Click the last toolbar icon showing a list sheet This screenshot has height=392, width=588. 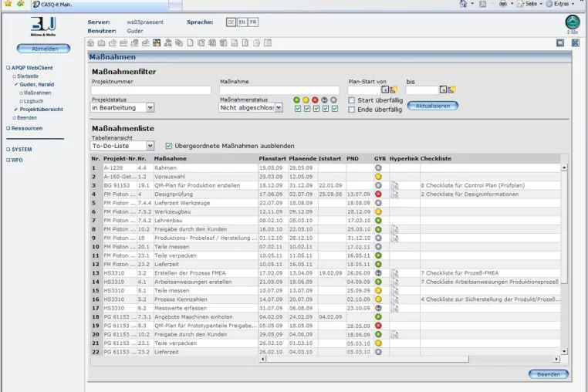pyautogui.click(x=267, y=43)
